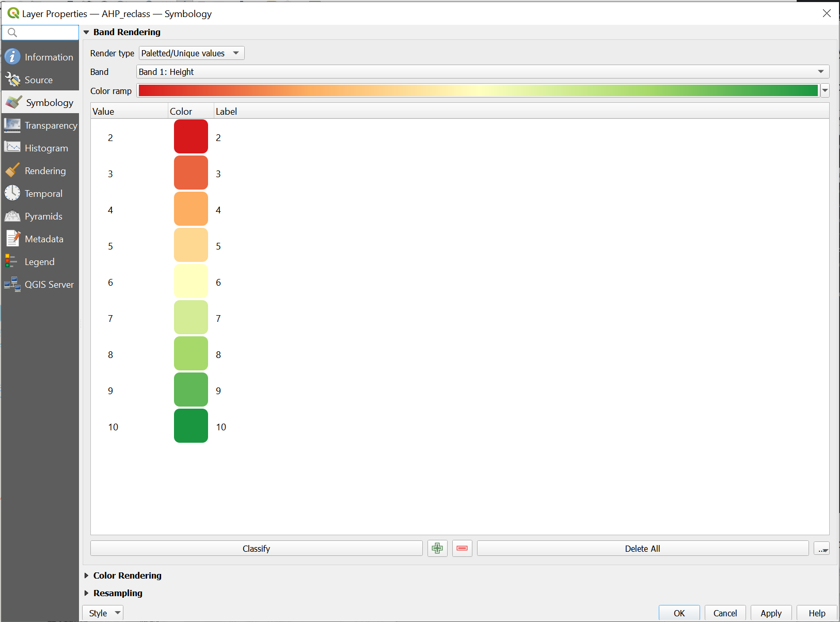
Task: Switch to the Legend tab
Action: pyautogui.click(x=39, y=262)
